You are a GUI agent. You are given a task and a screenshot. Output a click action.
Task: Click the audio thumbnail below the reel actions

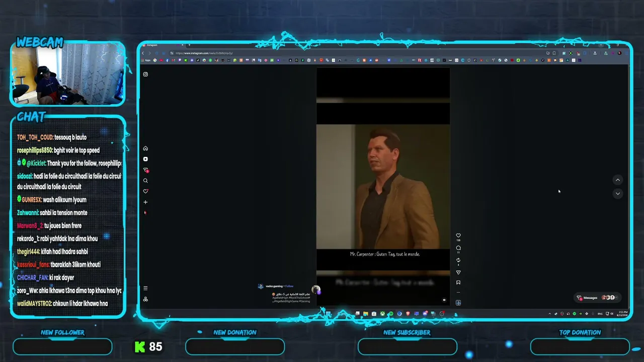[458, 303]
